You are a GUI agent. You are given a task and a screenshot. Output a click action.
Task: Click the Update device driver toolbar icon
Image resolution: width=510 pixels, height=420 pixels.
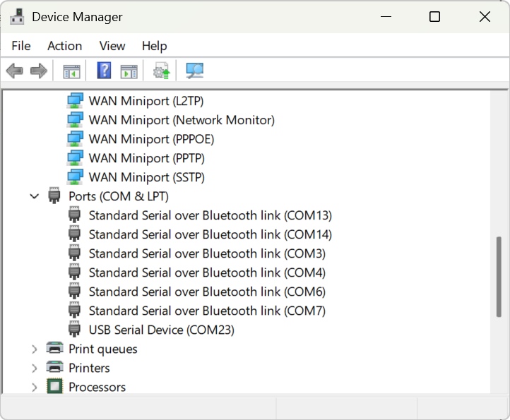[x=162, y=71]
